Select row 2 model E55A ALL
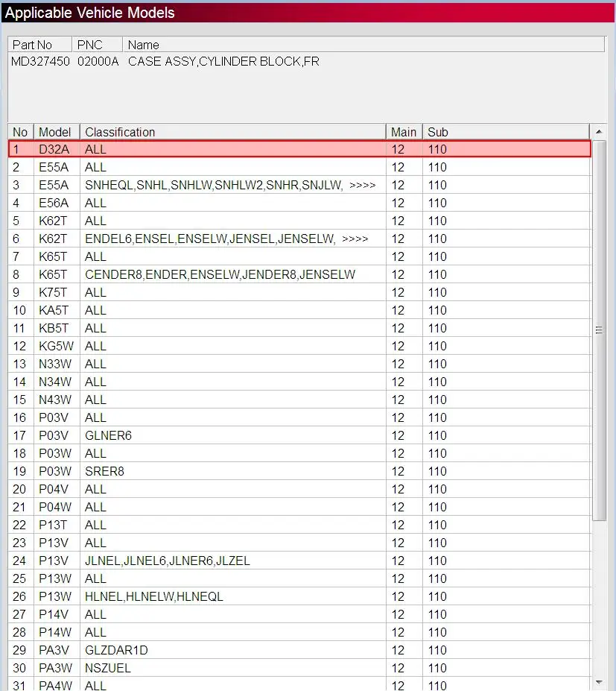The height and width of the screenshot is (691, 616). pyautogui.click(x=299, y=168)
